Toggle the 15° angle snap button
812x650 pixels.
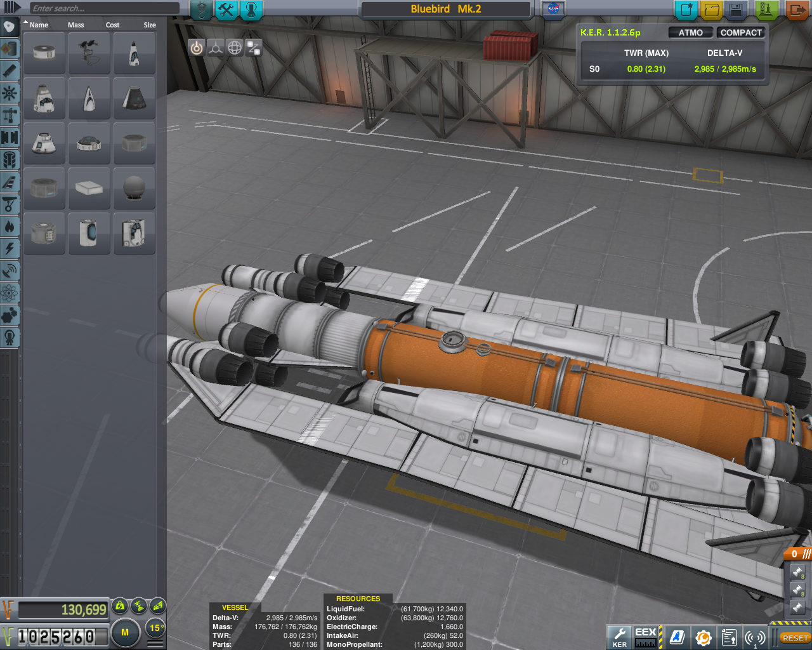[155, 628]
